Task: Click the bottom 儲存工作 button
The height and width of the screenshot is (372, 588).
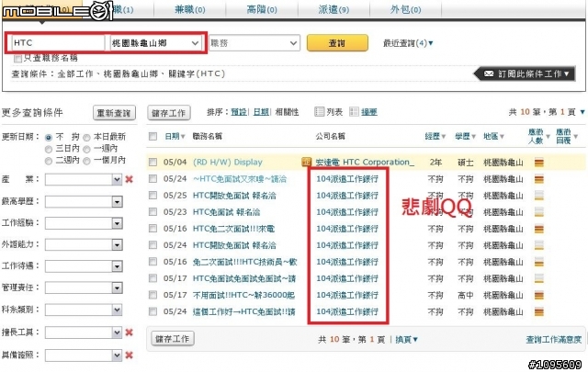Action: point(173,339)
